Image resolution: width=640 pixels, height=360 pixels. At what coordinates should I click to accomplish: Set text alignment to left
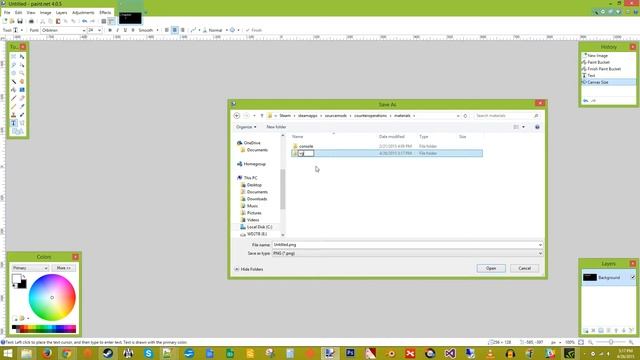167,30
